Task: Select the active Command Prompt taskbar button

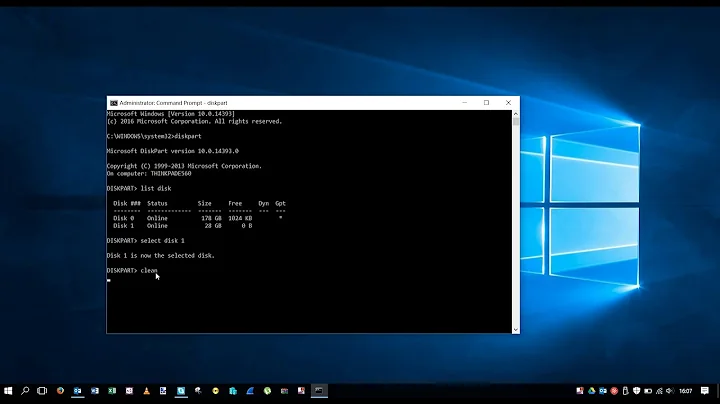Action: click(x=319, y=391)
